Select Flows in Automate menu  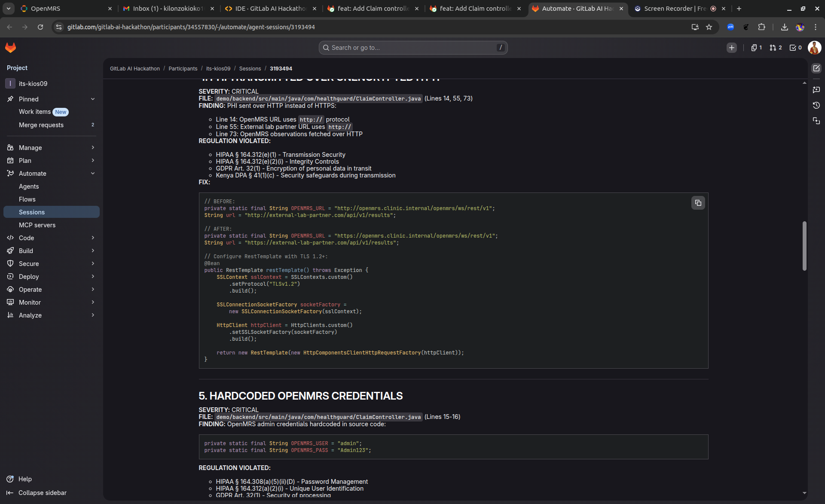tap(27, 199)
